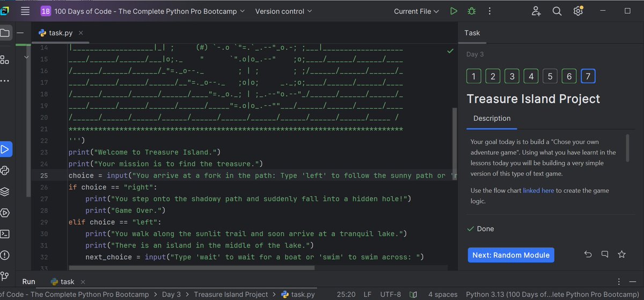Open the hamburger main menu
644x300 pixels.
click(x=25, y=11)
